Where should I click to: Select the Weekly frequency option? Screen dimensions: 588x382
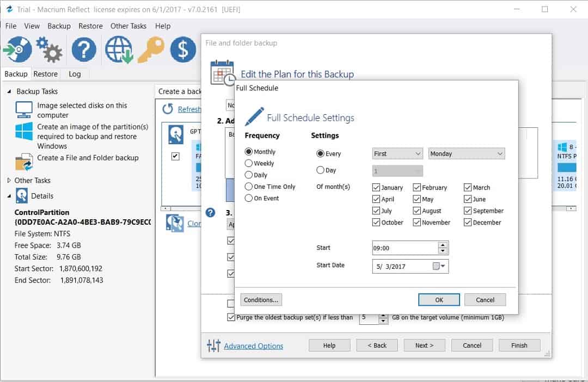click(248, 163)
